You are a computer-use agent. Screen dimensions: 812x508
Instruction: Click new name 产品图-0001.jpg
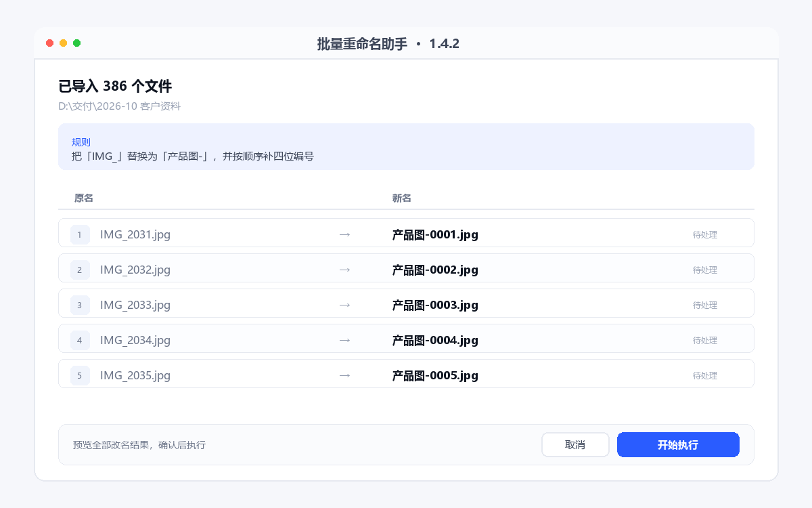[435, 235]
